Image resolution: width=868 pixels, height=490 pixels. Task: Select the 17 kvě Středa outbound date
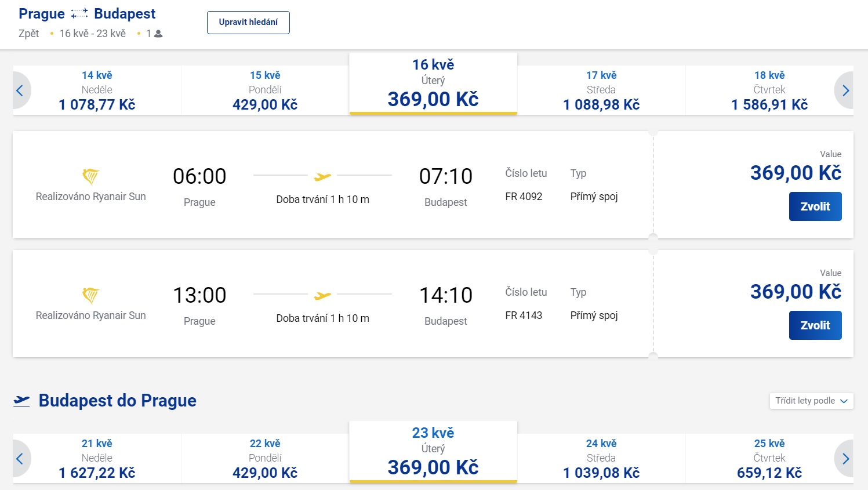pos(601,90)
